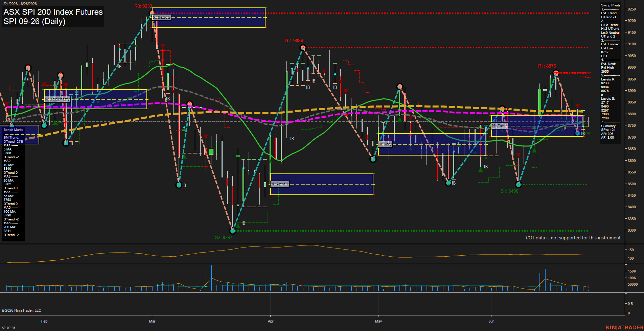Click the R1: 8976 resistance label
Image resolution: width=644 pixels, height=331 pixels.
pyautogui.click(x=547, y=66)
